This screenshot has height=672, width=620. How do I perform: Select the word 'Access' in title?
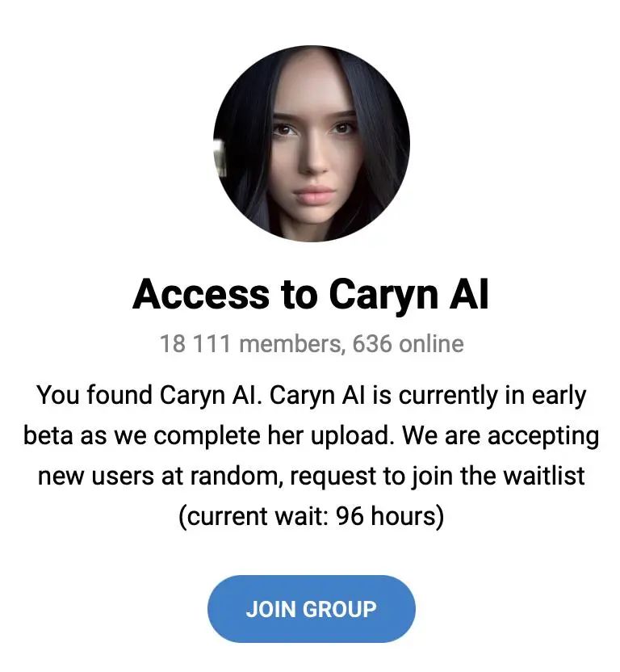point(200,295)
